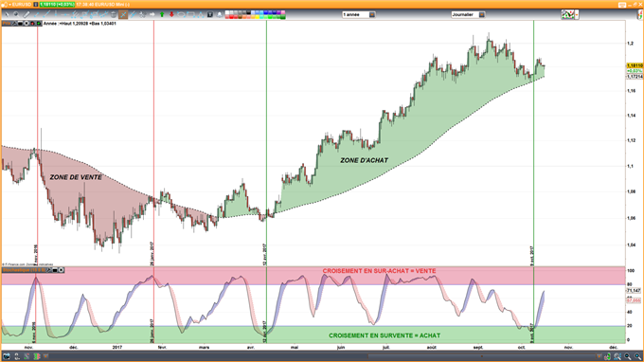Click the green 1,18110 quote in title
The width and height of the screenshot is (644, 362).
(57, 4)
